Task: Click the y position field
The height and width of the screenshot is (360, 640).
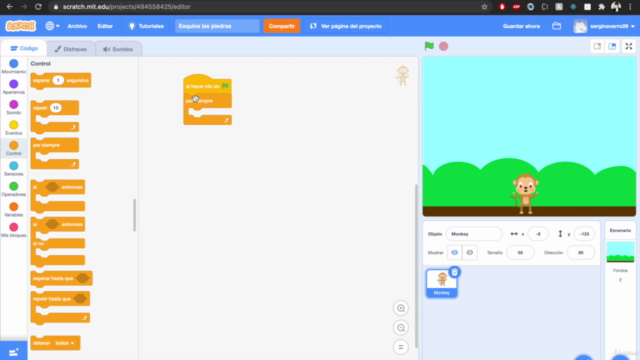Action: [x=584, y=234]
